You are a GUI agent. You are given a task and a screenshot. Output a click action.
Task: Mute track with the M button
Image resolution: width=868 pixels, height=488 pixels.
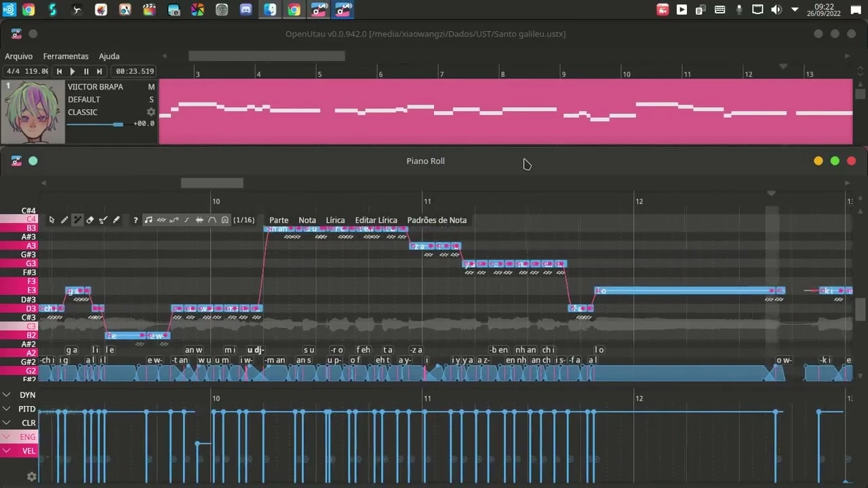[151, 87]
